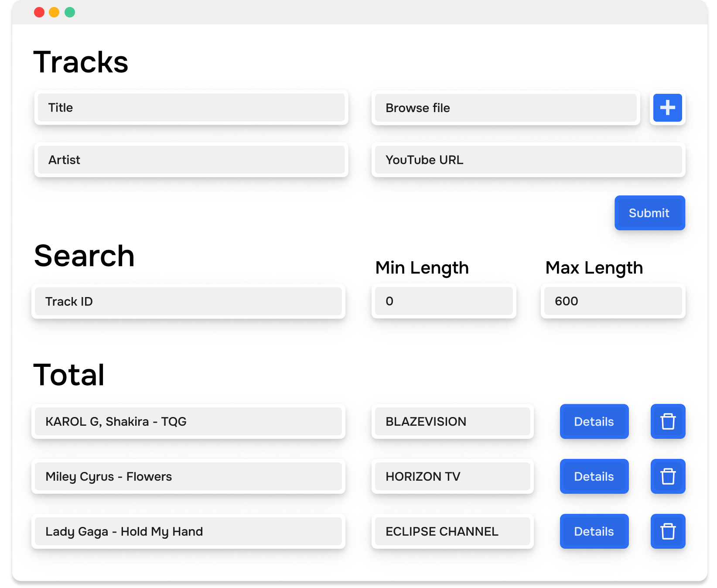The height and width of the screenshot is (588, 717).
Task: Click the Track ID search field
Action: [188, 301]
